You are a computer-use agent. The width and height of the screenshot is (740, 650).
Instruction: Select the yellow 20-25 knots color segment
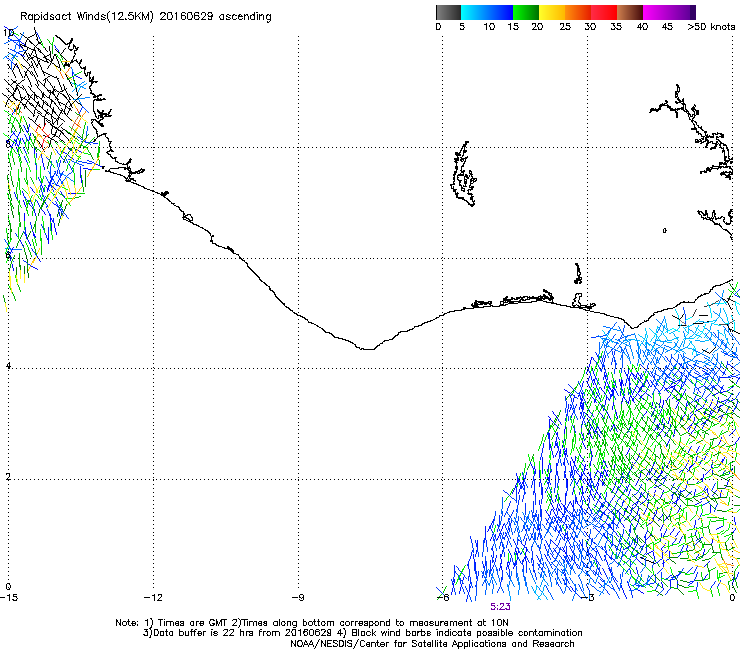pyautogui.click(x=552, y=12)
